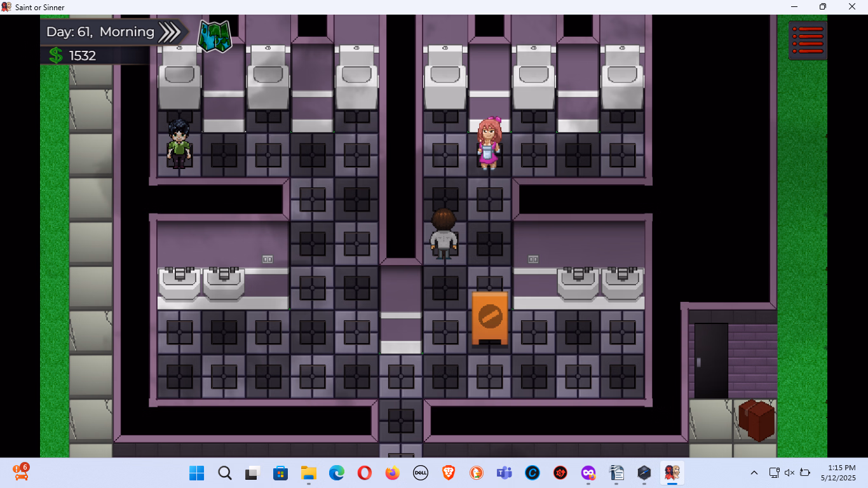
Task: Close the Saint or Sinner window
Action: (x=852, y=7)
